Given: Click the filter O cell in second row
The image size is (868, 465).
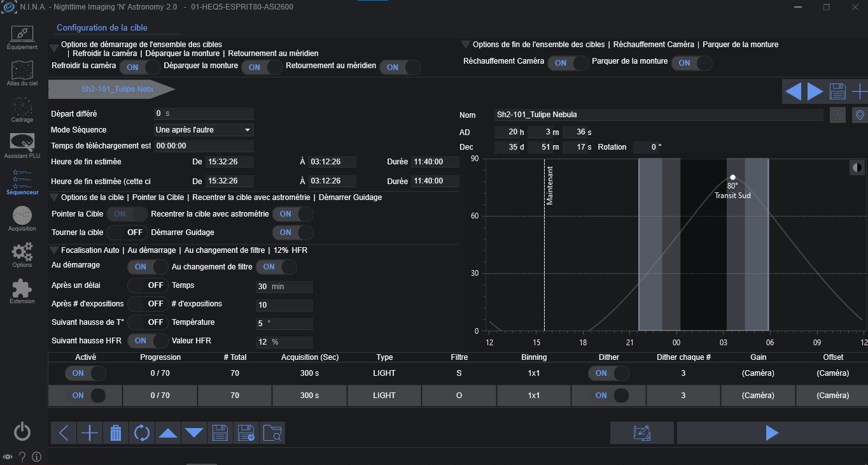Looking at the screenshot, I should [x=459, y=396].
